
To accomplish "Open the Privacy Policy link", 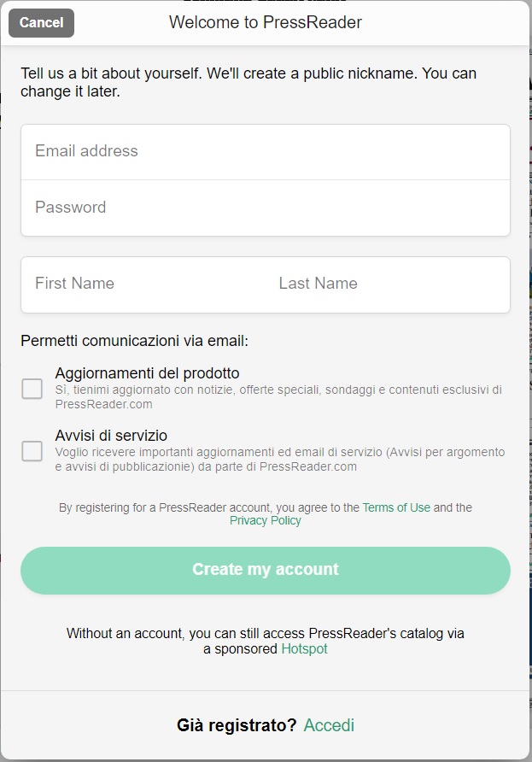I will click(x=266, y=520).
